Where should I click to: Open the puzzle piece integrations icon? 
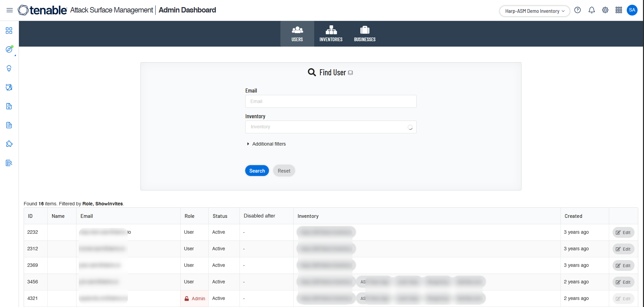click(9, 144)
